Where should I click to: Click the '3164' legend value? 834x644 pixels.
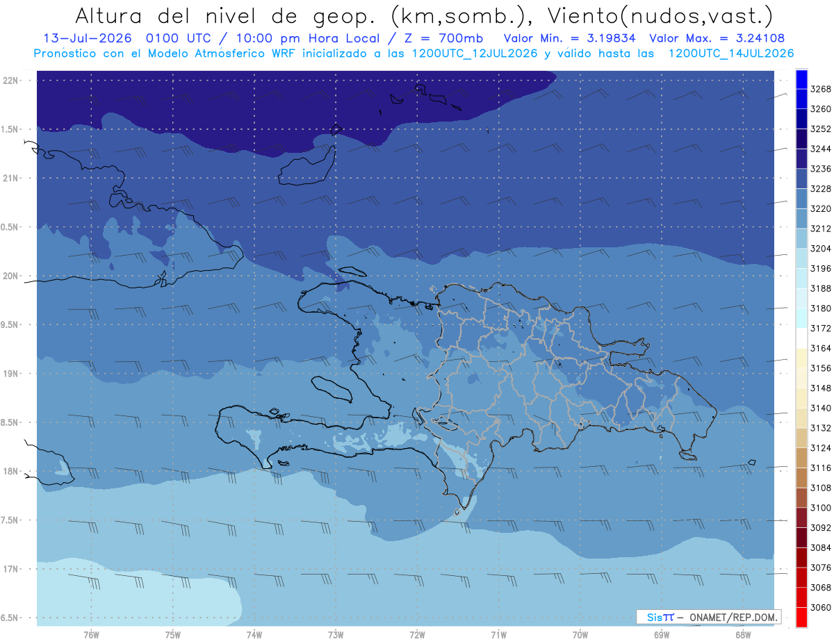click(x=821, y=348)
